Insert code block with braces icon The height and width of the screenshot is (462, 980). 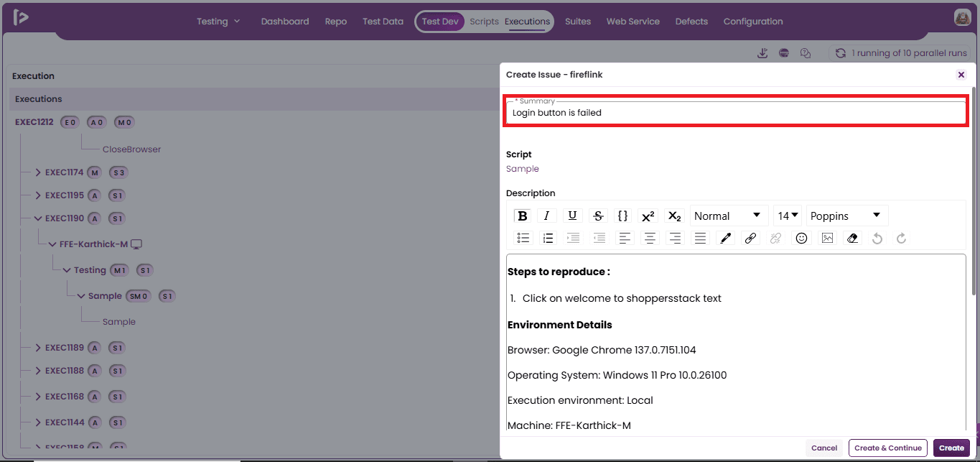point(623,216)
